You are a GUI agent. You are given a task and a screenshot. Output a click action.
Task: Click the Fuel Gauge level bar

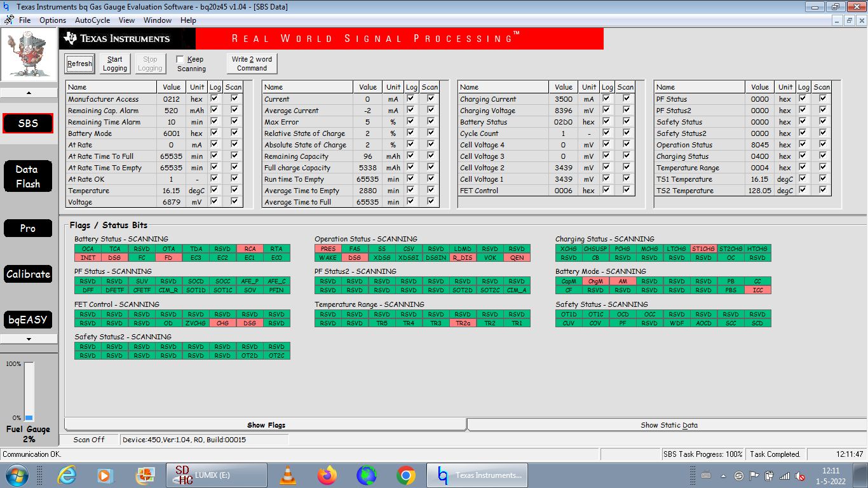pyautogui.click(x=29, y=391)
